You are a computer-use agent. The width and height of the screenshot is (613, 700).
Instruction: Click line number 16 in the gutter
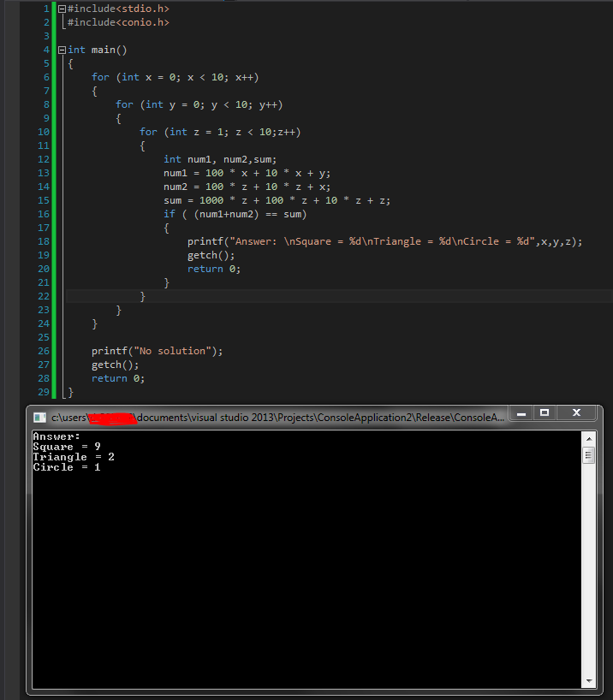[x=44, y=214]
